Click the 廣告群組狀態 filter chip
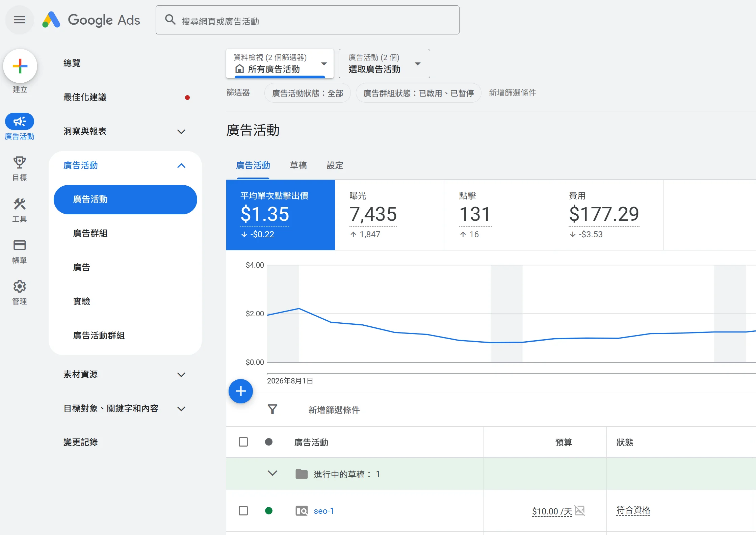This screenshot has height=535, width=756. [419, 93]
